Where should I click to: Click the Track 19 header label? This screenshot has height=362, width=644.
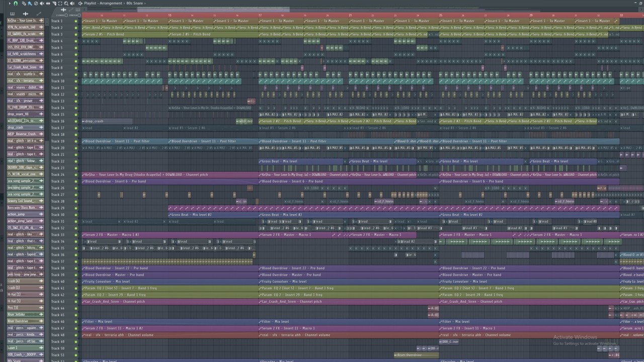pos(58,141)
